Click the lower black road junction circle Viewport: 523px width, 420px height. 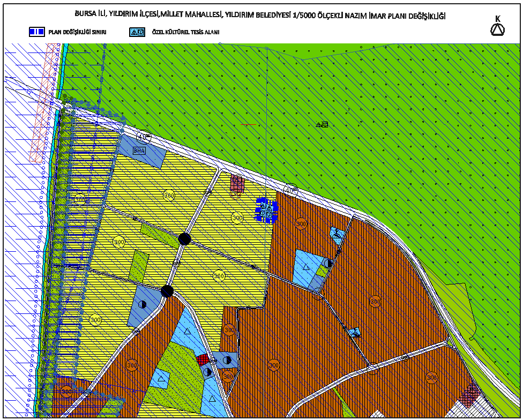tap(167, 291)
